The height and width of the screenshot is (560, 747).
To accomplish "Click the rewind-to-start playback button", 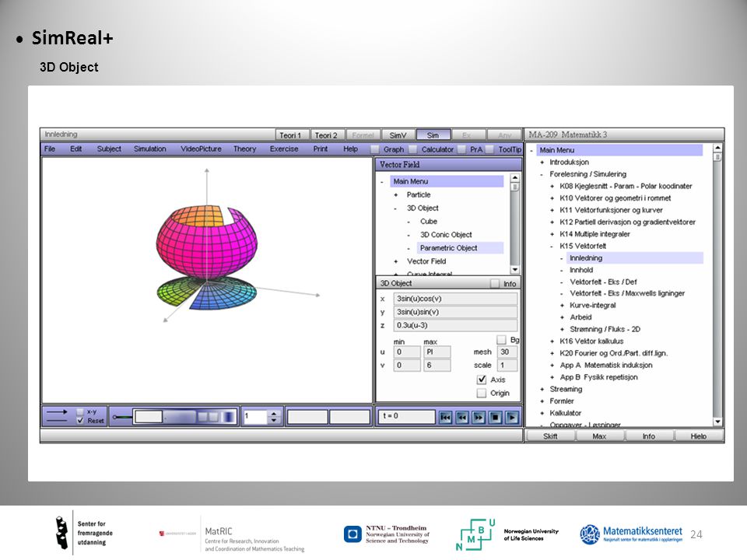I will 445,417.
